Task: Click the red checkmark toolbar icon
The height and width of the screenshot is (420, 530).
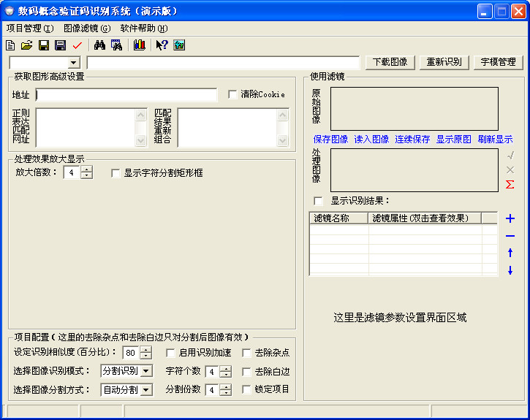Action: tap(77, 45)
